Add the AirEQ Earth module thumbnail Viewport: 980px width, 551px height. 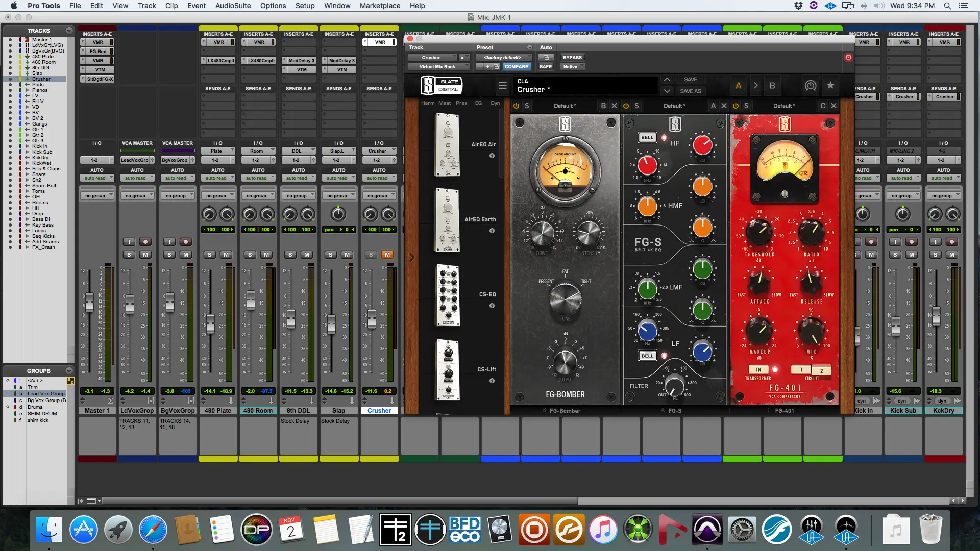[x=448, y=219]
